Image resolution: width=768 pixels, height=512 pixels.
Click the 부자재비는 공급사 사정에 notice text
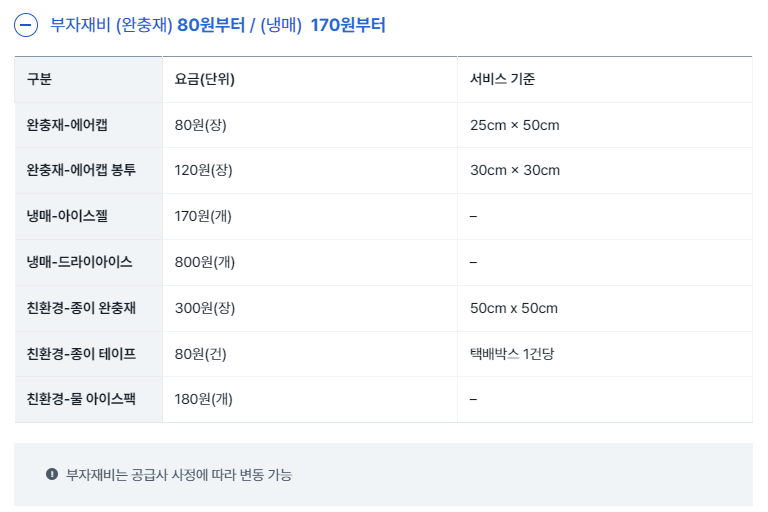click(179, 474)
